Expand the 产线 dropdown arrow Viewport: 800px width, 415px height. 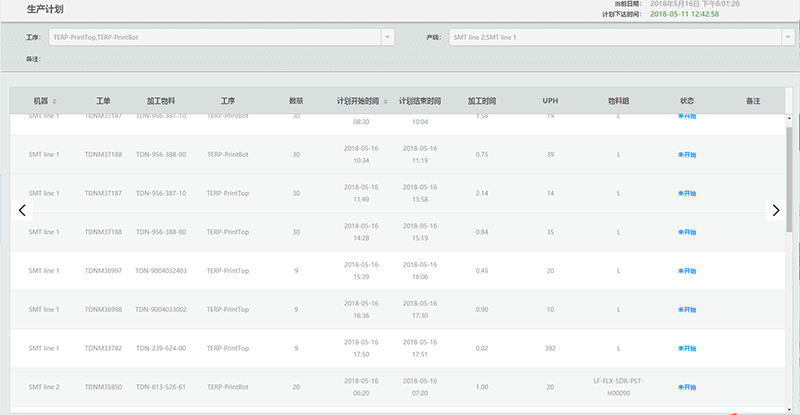[787, 38]
